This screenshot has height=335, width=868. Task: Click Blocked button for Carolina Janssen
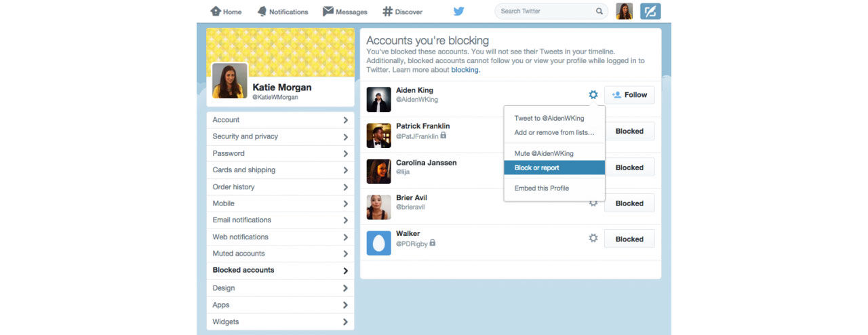coord(629,167)
